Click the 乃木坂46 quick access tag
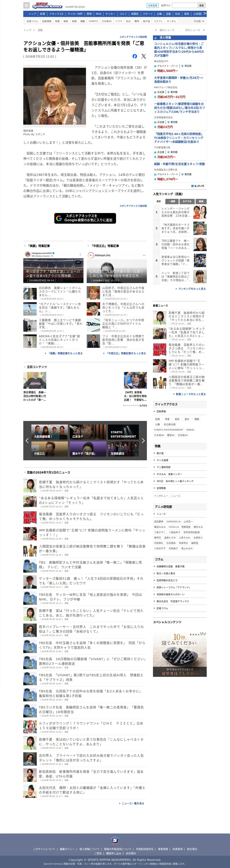Image resolution: width=230 pixels, height=868 pixels. click(x=159, y=435)
